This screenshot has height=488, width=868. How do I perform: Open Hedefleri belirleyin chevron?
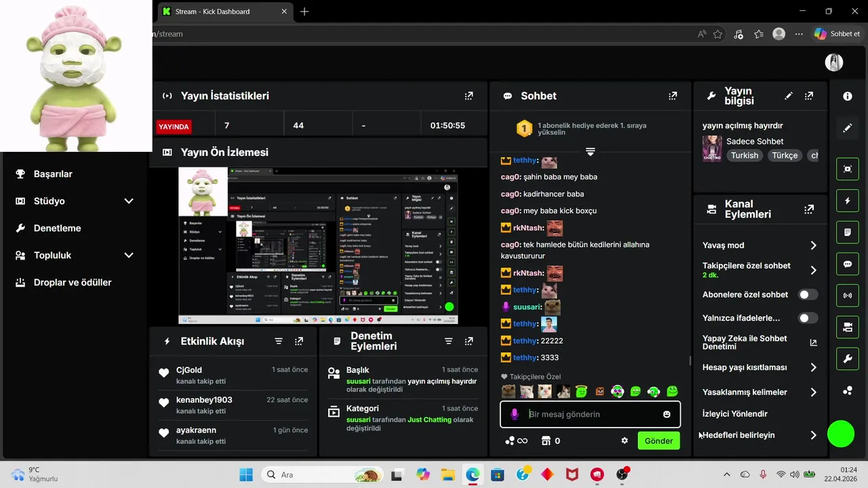(813, 435)
